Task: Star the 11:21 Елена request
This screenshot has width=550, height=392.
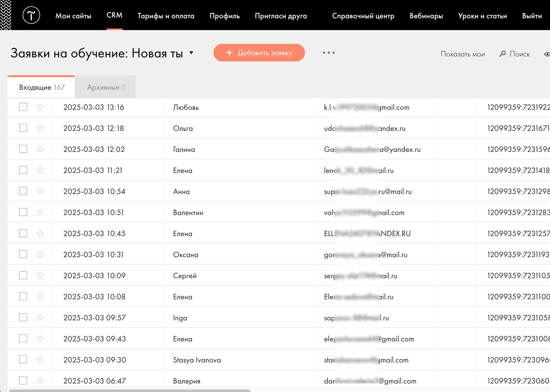Action: coord(40,170)
